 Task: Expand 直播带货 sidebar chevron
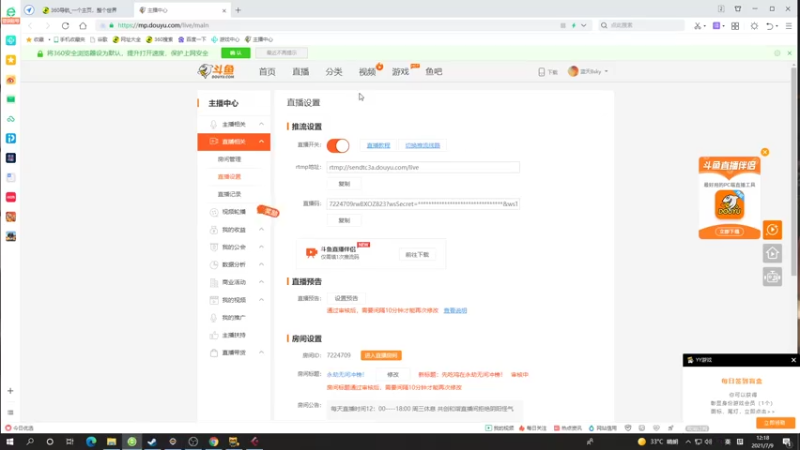click(x=261, y=353)
